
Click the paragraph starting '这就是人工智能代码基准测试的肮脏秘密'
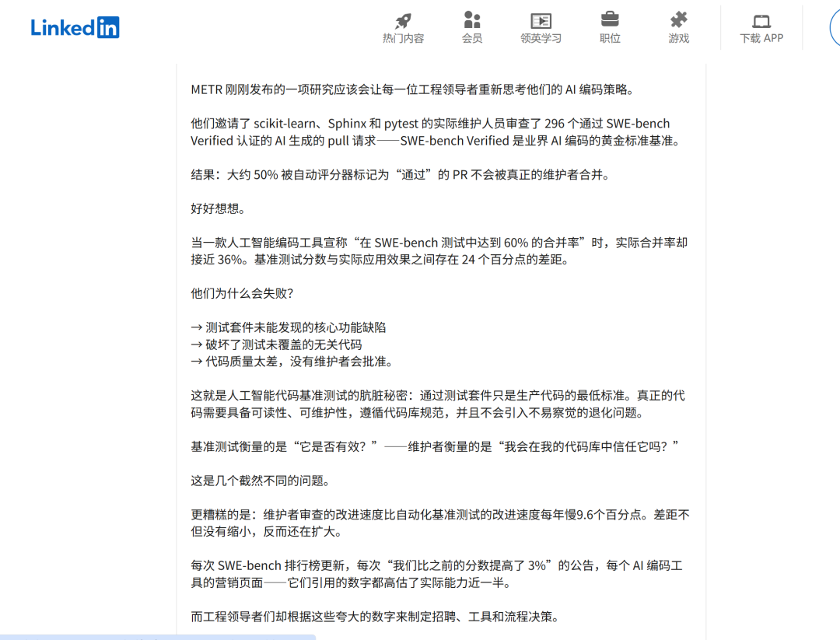pos(438,404)
